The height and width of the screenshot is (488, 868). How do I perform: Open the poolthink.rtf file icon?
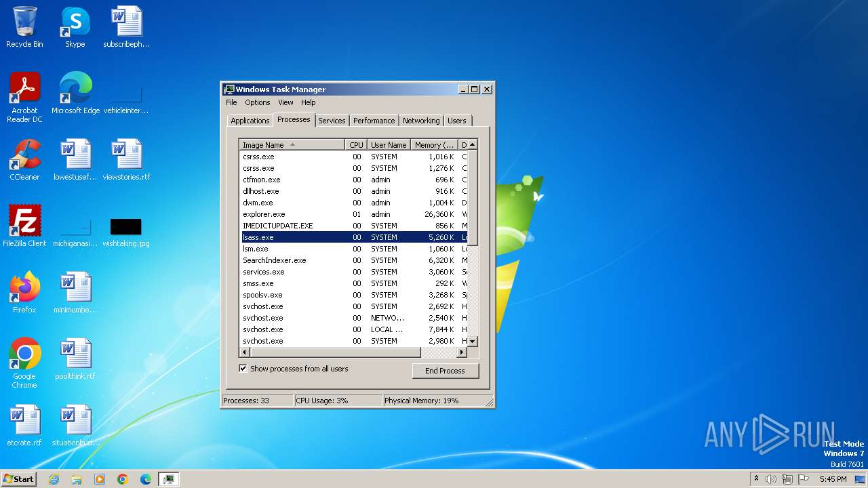pyautogui.click(x=75, y=359)
